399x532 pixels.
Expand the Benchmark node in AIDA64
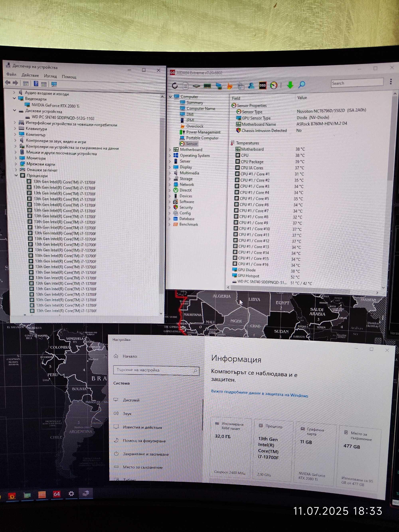click(x=169, y=224)
